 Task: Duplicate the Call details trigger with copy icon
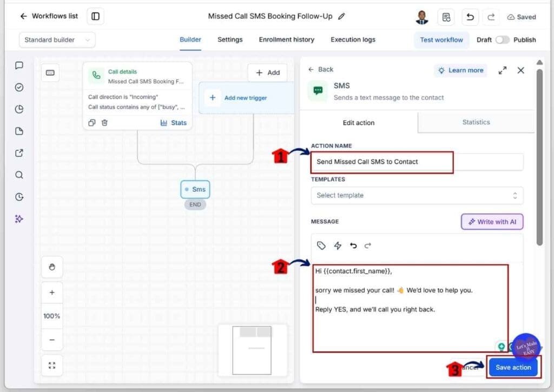pyautogui.click(x=92, y=123)
